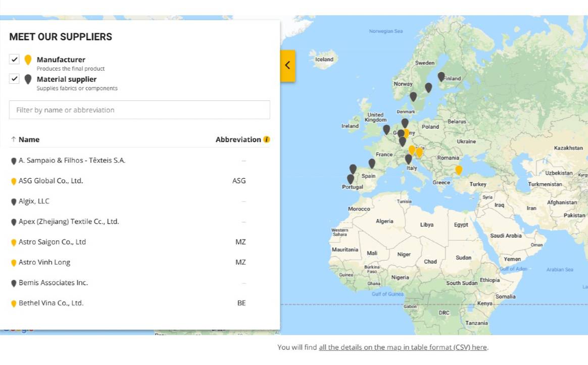Select Bemis Associates Inc. in the list

tap(53, 283)
